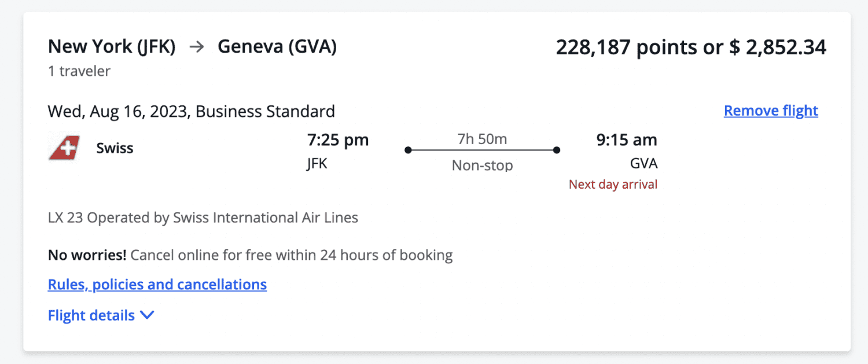Click the Swiss airline logo
The height and width of the screenshot is (364, 868).
(x=64, y=148)
